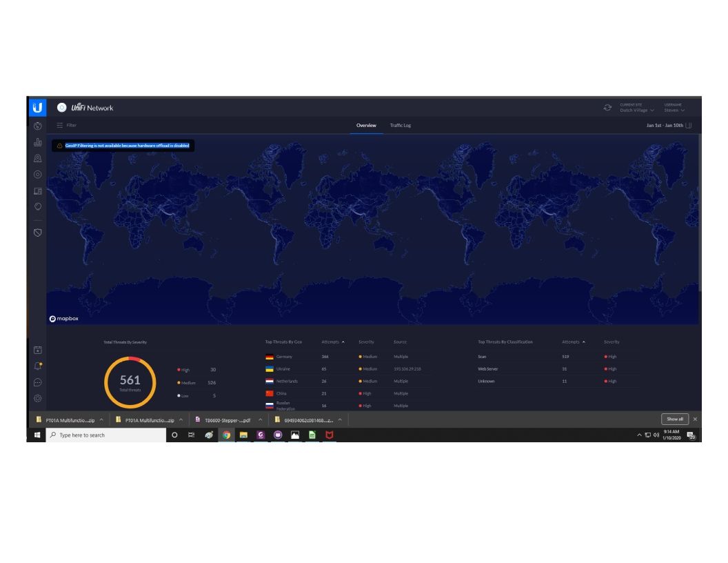The width and height of the screenshot is (728, 563).
Task: Switch to the Traffic Log tab
Action: point(400,125)
